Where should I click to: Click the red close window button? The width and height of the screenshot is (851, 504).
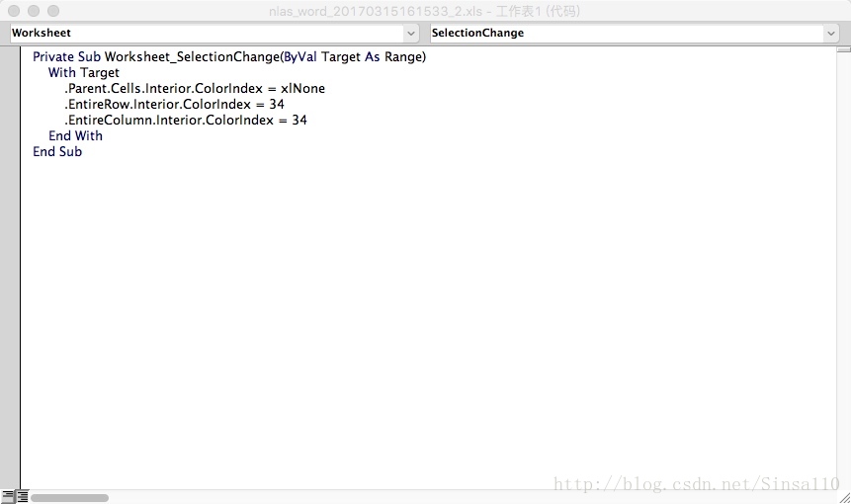click(x=14, y=11)
